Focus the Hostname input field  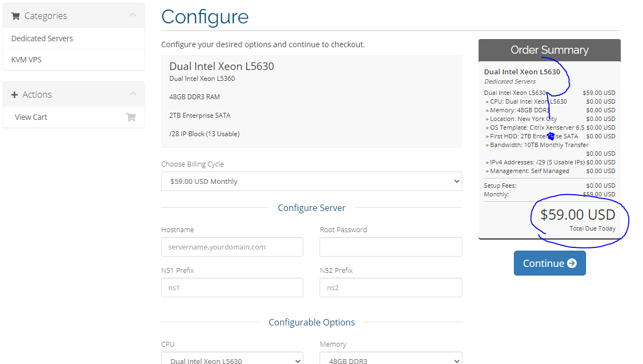click(x=232, y=247)
